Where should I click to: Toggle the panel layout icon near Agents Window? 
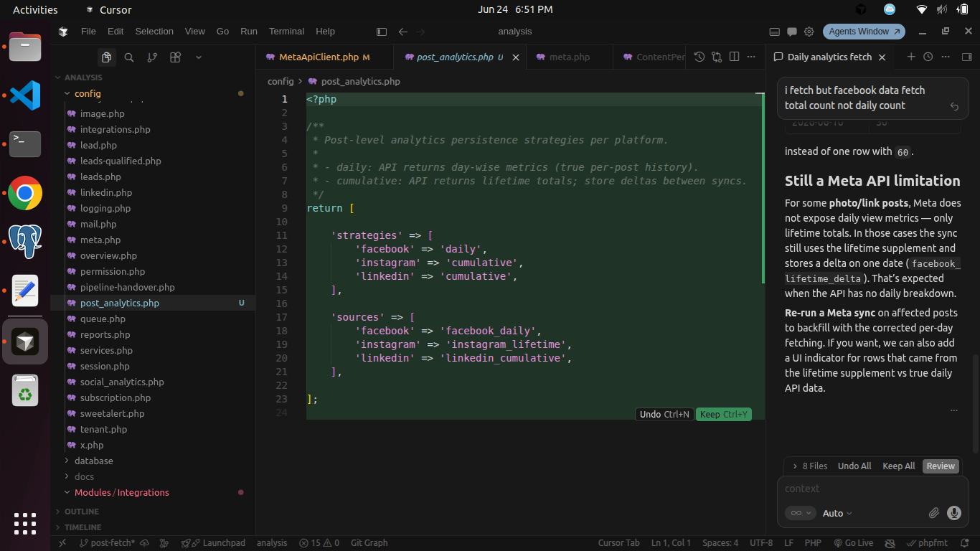tap(775, 32)
